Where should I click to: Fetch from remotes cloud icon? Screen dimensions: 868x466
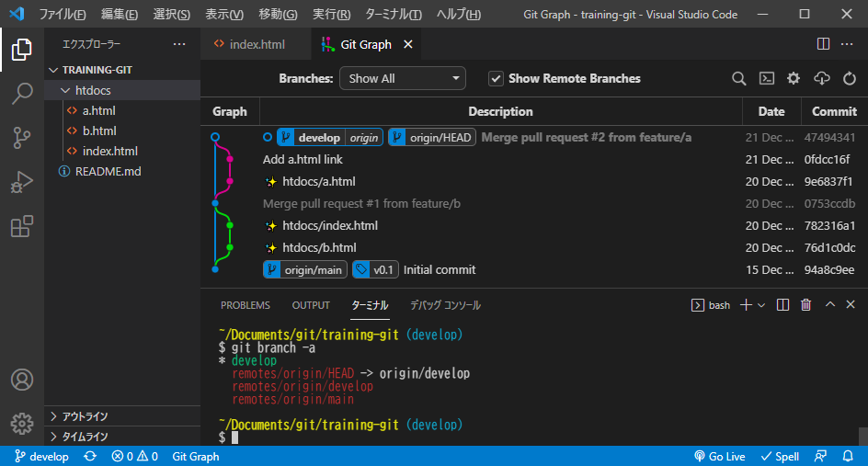coord(821,79)
